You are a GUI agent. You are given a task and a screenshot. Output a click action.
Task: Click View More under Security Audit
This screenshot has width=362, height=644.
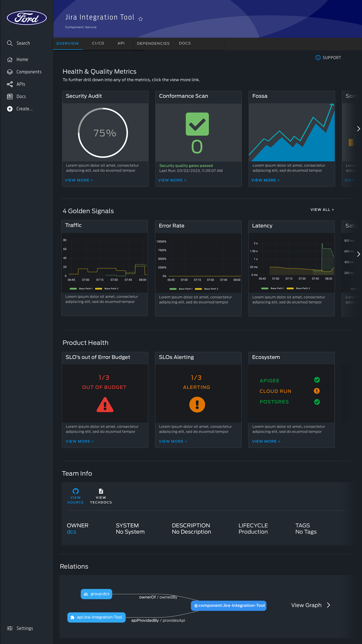pyautogui.click(x=79, y=180)
